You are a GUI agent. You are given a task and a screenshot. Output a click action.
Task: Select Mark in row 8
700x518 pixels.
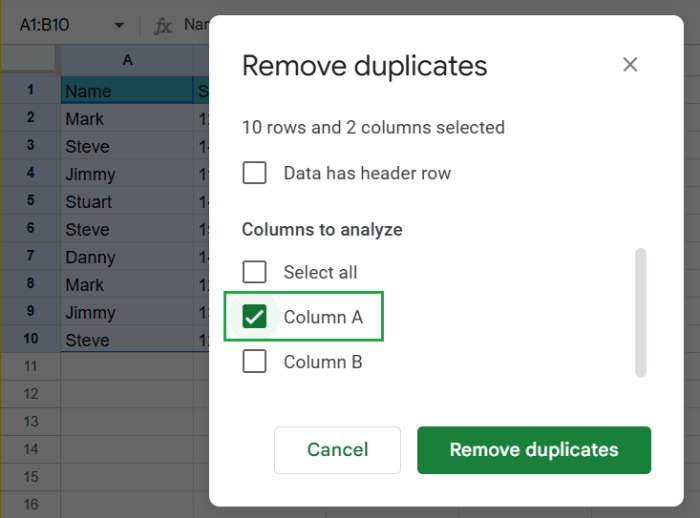pos(127,284)
